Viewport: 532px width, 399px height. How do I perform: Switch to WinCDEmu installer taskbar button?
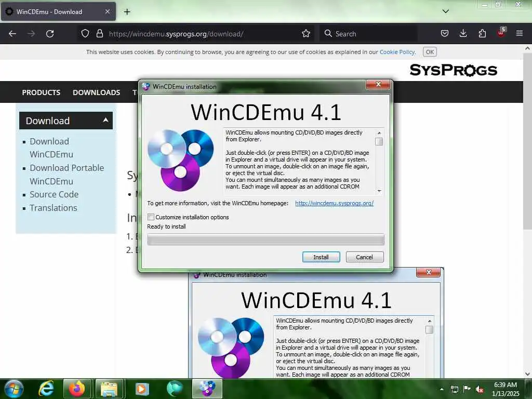207,389
